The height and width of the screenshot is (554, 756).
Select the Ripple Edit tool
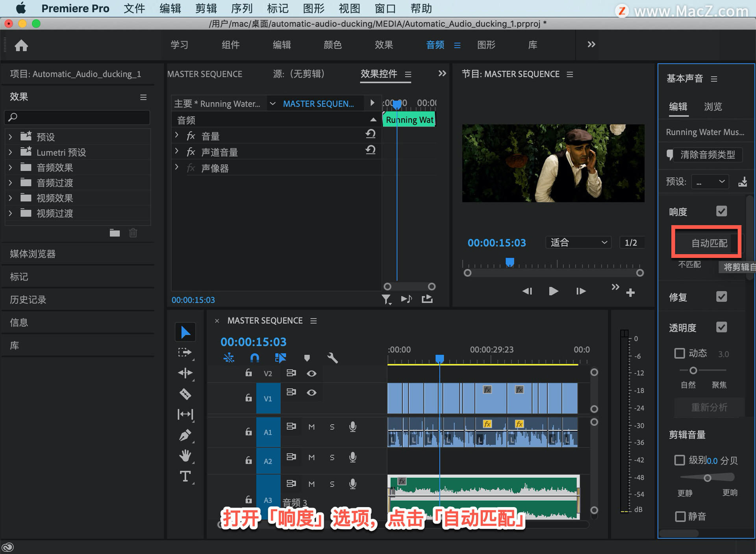[x=185, y=373]
